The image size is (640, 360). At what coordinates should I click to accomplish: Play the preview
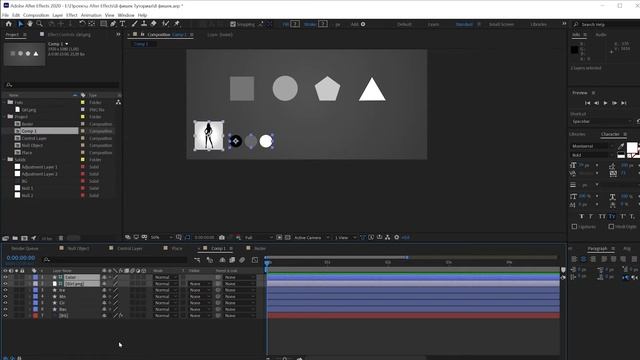[x=605, y=103]
